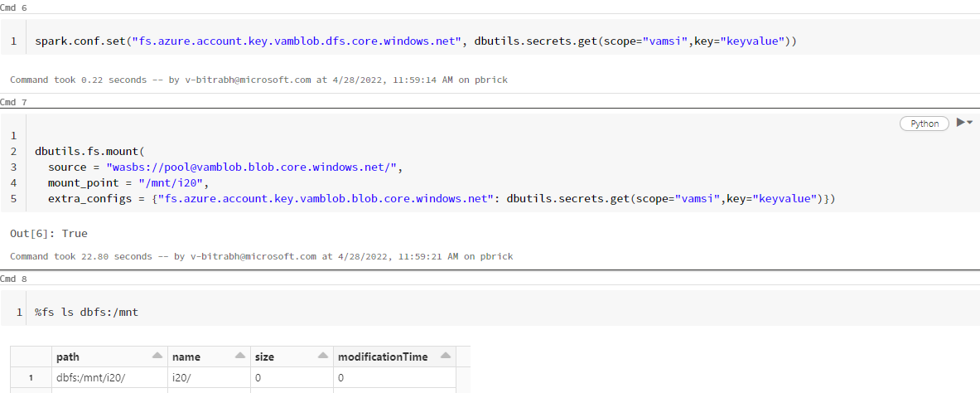Click the Cmd 6 cell label

tap(14, 7)
